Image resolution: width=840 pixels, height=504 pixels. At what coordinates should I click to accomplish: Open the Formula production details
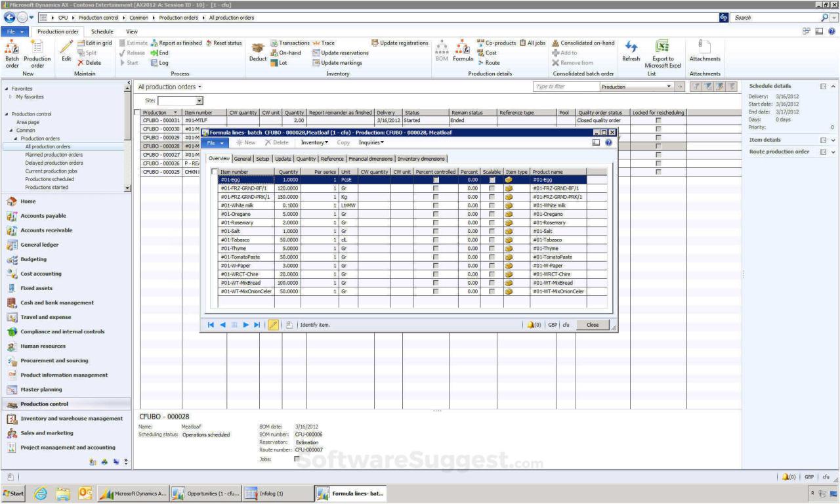click(x=463, y=52)
